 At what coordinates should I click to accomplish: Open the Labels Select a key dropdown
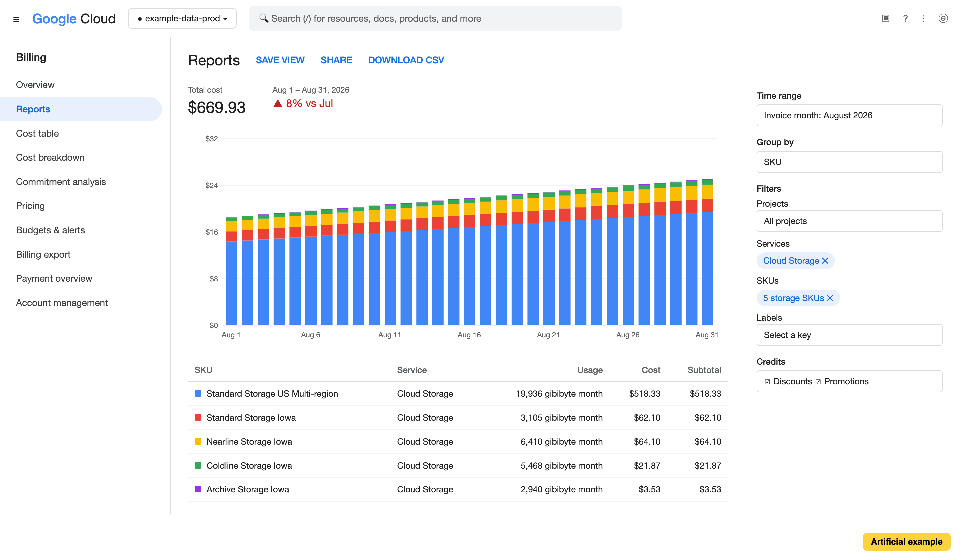849,335
